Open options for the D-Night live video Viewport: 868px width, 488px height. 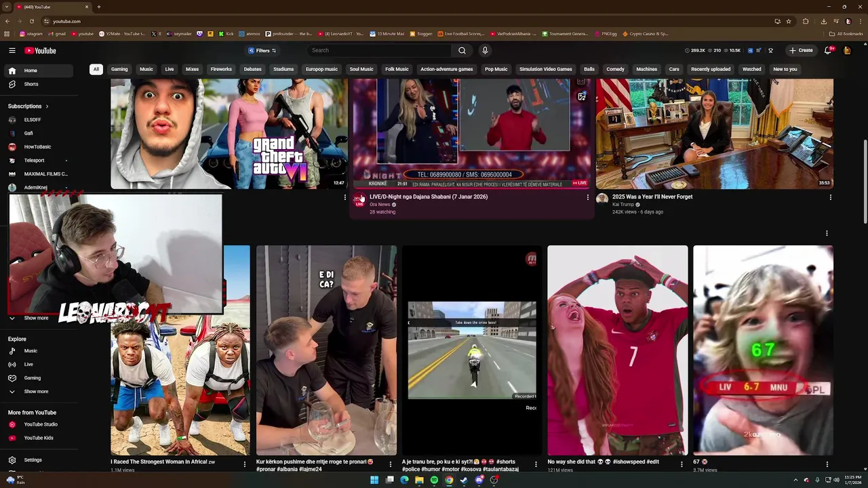(x=587, y=197)
